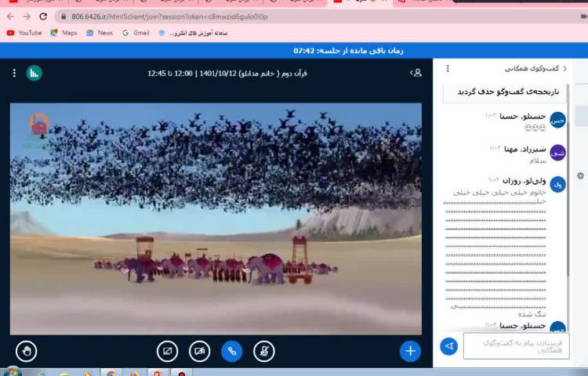The height and width of the screenshot is (376, 588).
Task: Click the Windows Start button
Action: [11, 371]
